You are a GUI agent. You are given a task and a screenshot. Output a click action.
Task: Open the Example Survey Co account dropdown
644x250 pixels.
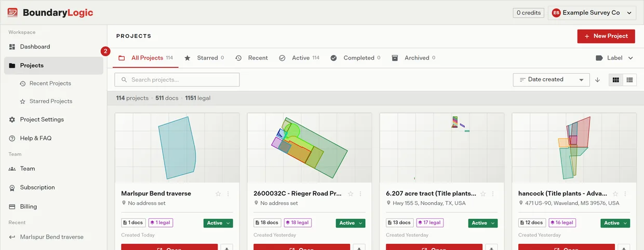[x=592, y=12]
